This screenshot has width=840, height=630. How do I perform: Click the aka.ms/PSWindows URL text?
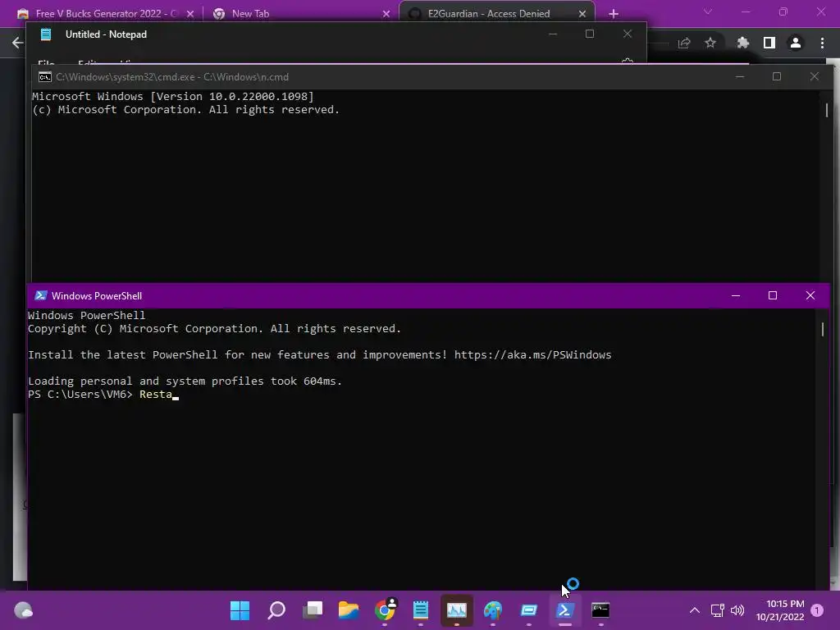pyautogui.click(x=532, y=354)
